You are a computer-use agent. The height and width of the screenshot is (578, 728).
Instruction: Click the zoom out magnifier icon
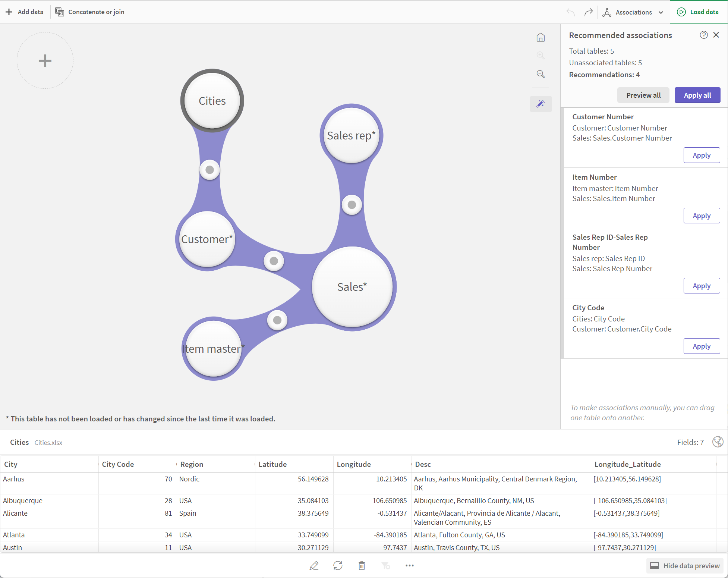pyautogui.click(x=541, y=74)
